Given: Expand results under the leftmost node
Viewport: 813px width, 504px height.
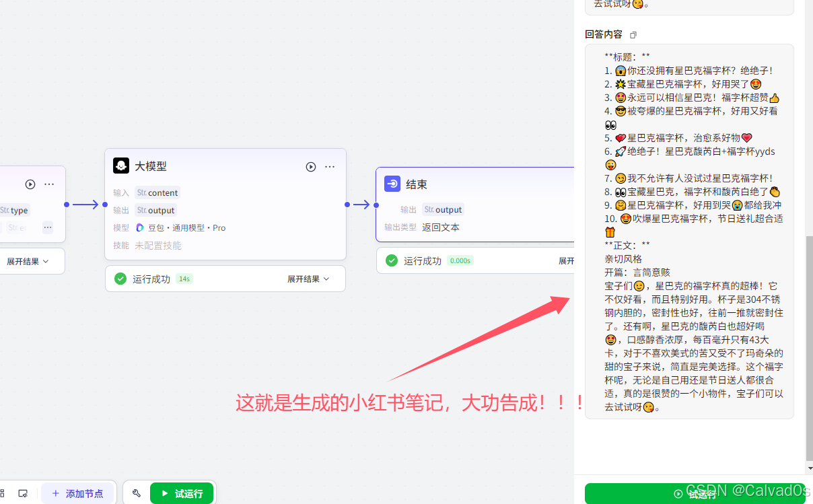Looking at the screenshot, I should pyautogui.click(x=28, y=261).
